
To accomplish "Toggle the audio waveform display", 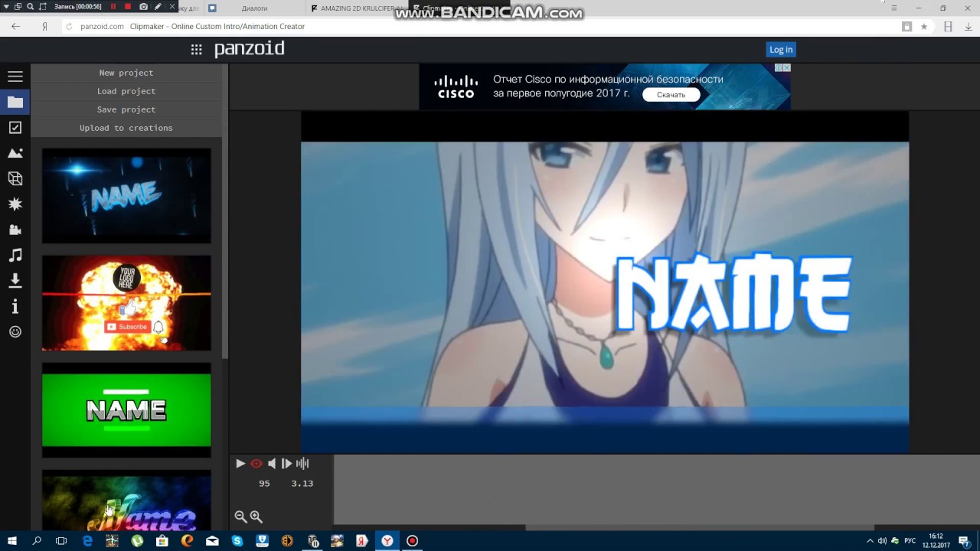I will [x=302, y=463].
